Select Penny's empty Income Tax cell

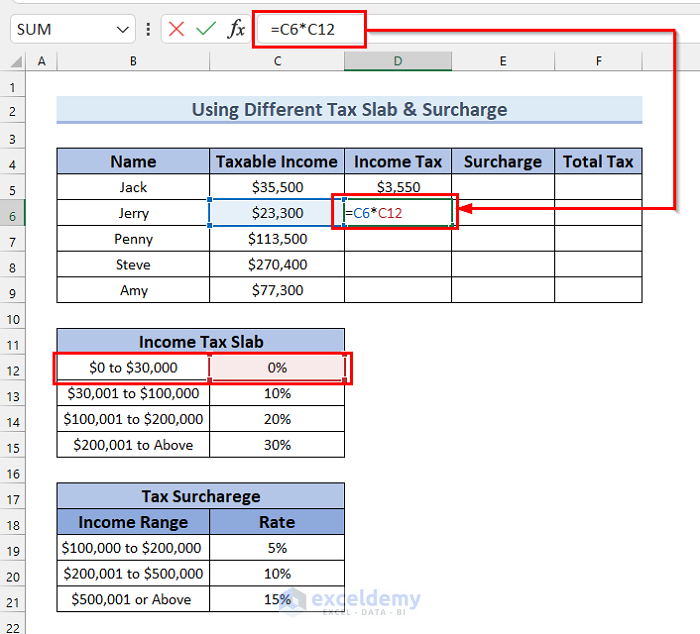pyautogui.click(x=398, y=238)
